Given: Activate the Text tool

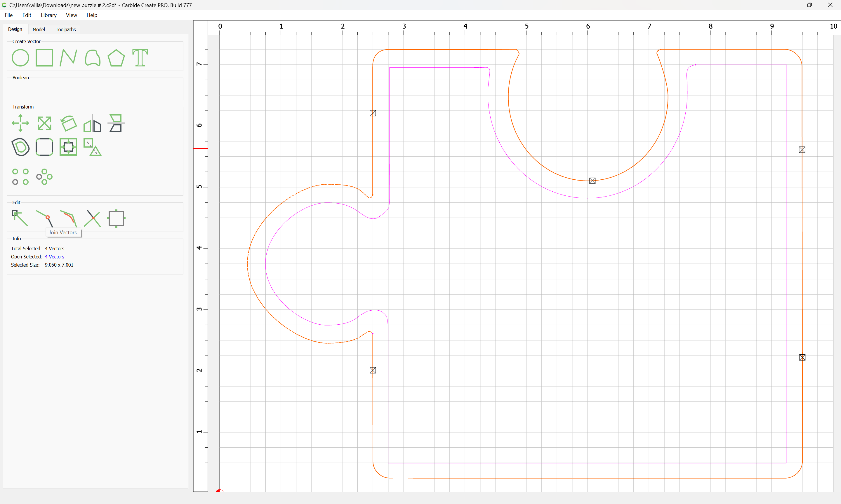Looking at the screenshot, I should tap(140, 58).
